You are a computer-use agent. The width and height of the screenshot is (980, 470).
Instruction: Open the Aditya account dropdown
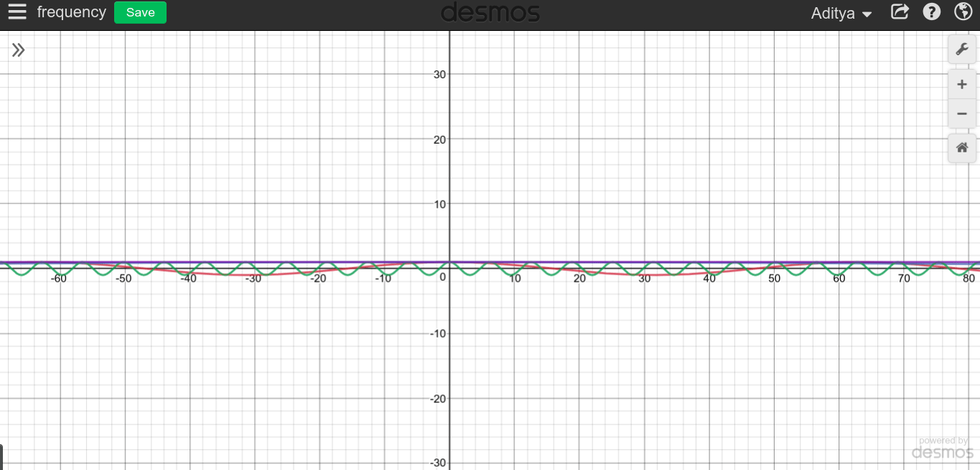pyautogui.click(x=841, y=12)
